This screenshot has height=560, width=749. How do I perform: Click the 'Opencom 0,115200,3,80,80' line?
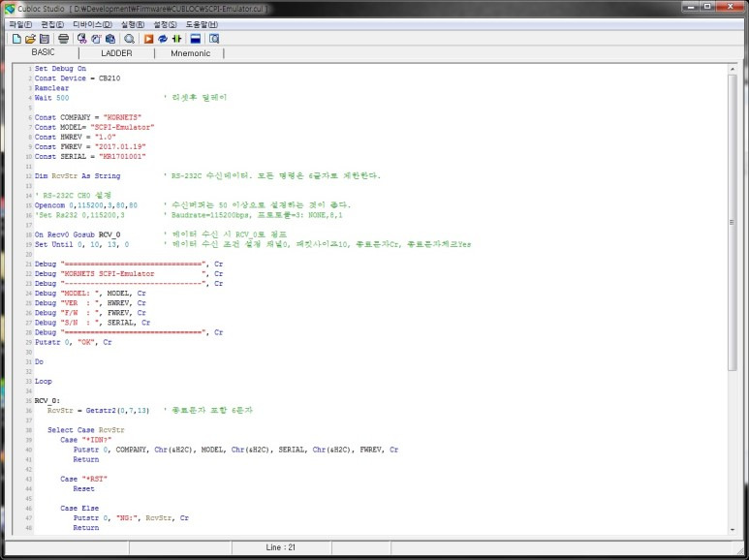coord(86,205)
